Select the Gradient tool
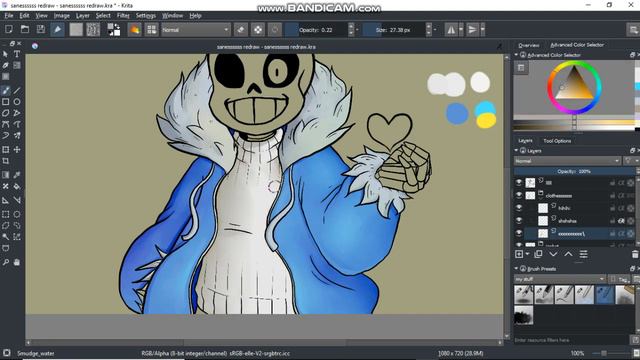 (6, 175)
